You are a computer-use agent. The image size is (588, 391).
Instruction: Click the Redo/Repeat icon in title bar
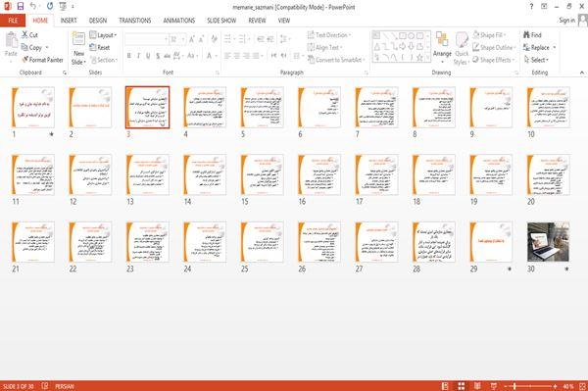(x=50, y=6)
